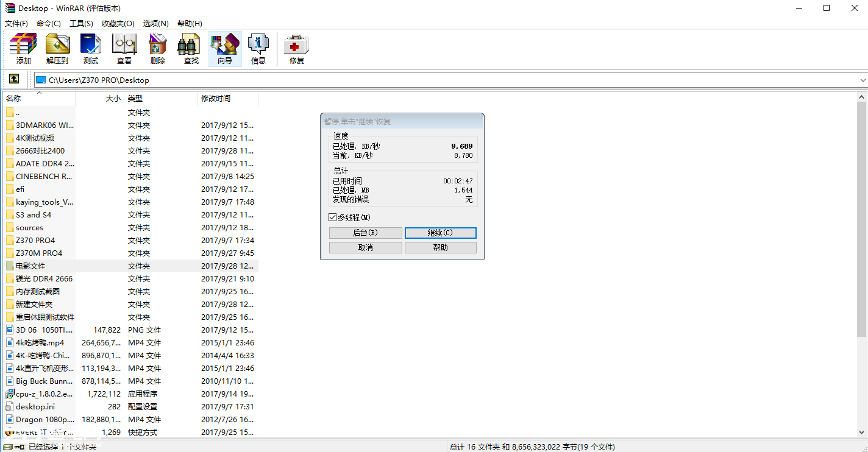Click the 修复 (Repair) toolbar icon
The height and width of the screenshot is (452, 868).
(x=297, y=49)
